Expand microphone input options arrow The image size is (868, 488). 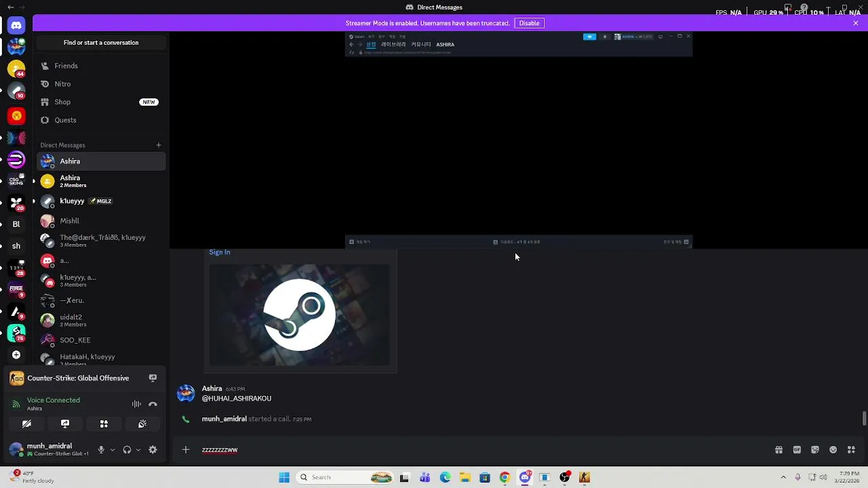(x=113, y=449)
